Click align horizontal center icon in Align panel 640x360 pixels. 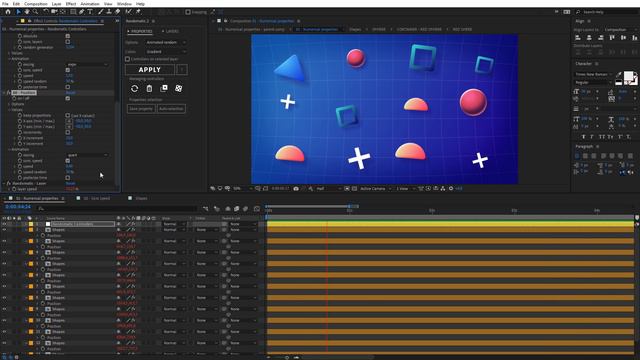pyautogui.click(x=589, y=38)
